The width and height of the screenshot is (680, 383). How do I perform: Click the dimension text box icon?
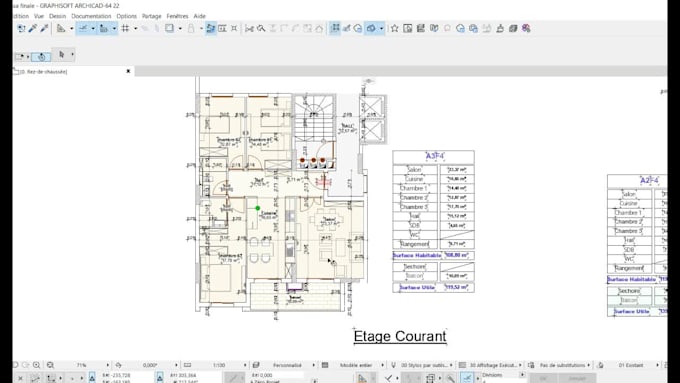(222, 29)
